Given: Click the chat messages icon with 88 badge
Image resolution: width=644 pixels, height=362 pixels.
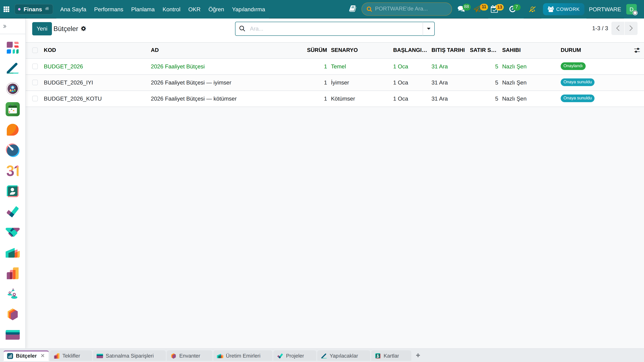Looking at the screenshot, I should (x=461, y=9).
